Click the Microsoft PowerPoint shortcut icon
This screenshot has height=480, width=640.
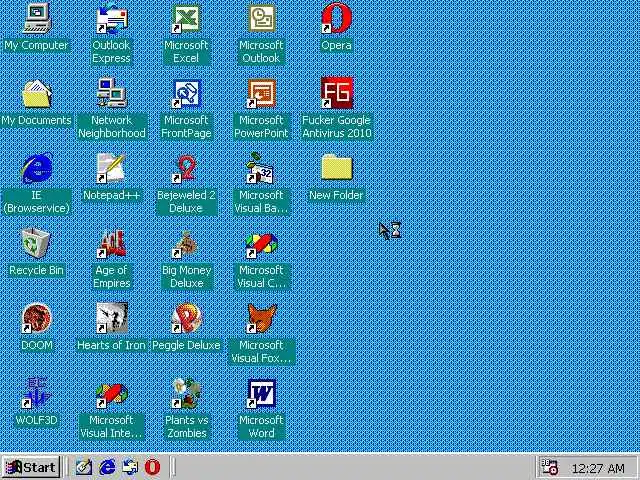tap(261, 93)
